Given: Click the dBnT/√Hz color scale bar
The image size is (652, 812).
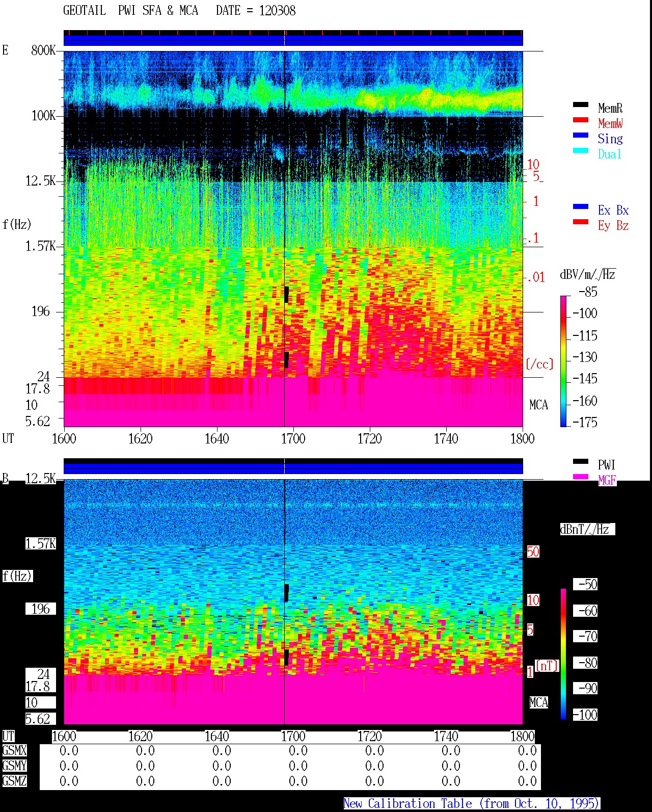Looking at the screenshot, I should coord(563,654).
